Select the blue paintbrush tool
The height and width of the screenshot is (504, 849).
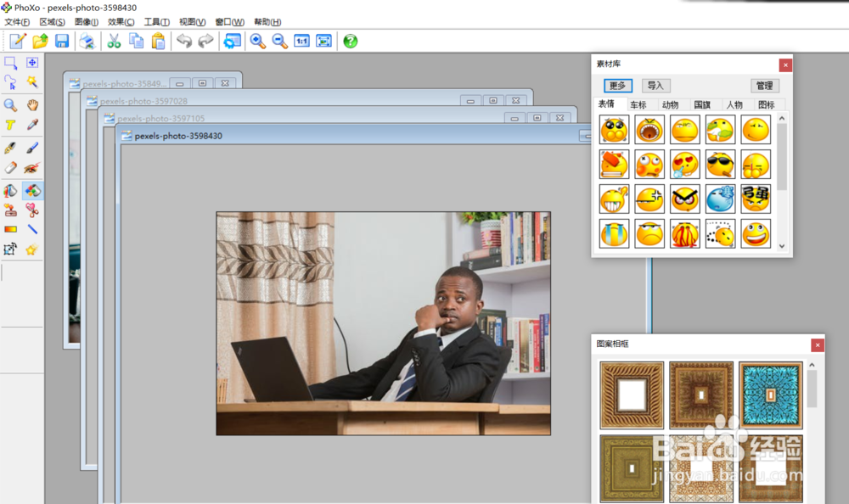(x=32, y=148)
